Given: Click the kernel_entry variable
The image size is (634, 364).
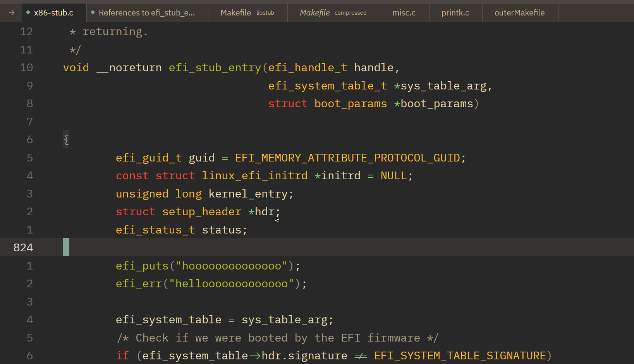Looking at the screenshot, I should pyautogui.click(x=248, y=194).
